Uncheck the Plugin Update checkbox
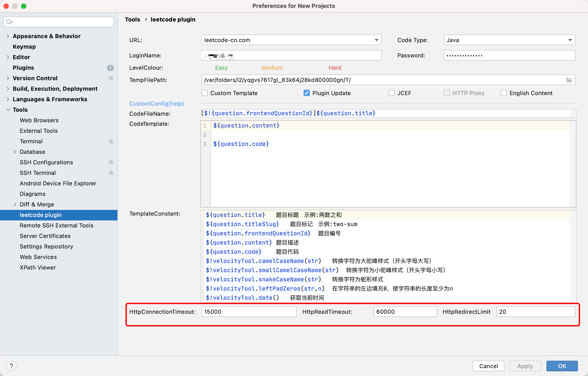This screenshot has width=588, height=376. click(x=307, y=93)
